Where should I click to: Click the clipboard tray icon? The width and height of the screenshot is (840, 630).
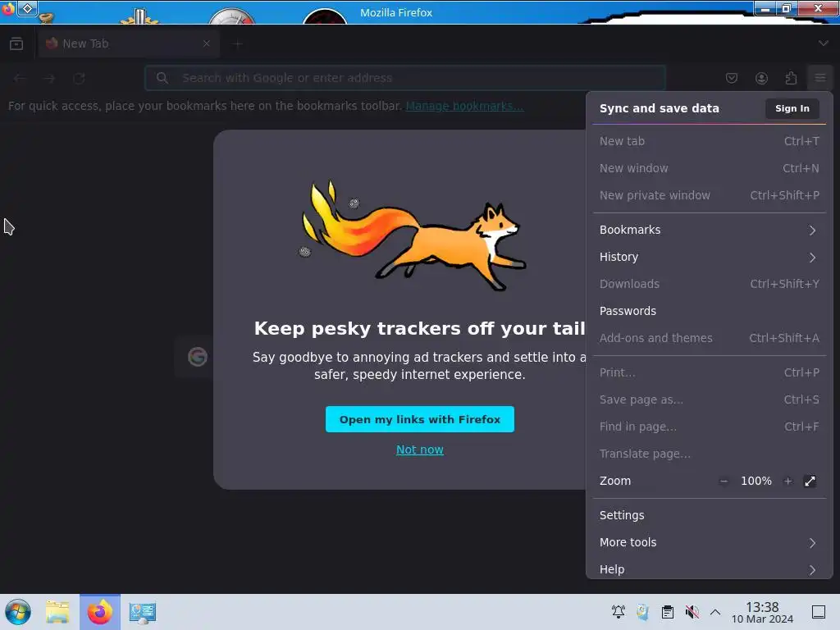pyautogui.click(x=668, y=612)
